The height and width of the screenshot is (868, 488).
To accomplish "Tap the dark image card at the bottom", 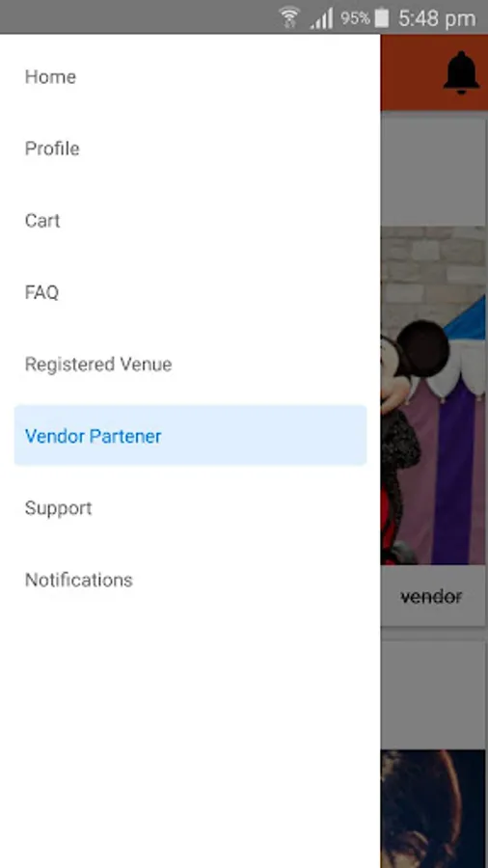I will click(x=433, y=809).
